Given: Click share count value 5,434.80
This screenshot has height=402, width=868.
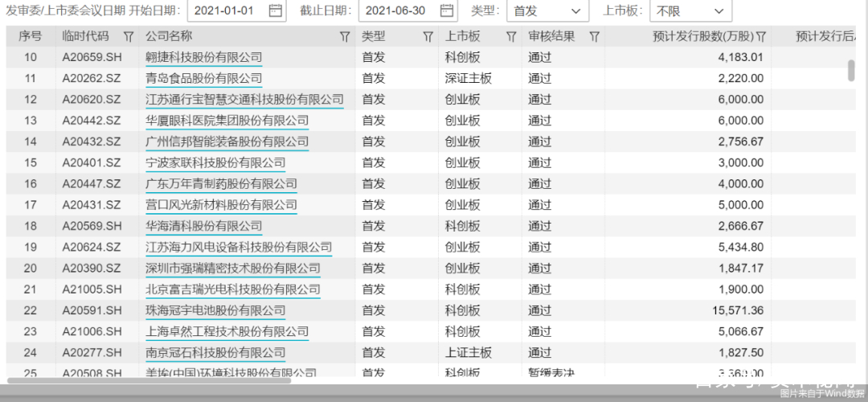Looking at the screenshot, I should pos(741,247).
